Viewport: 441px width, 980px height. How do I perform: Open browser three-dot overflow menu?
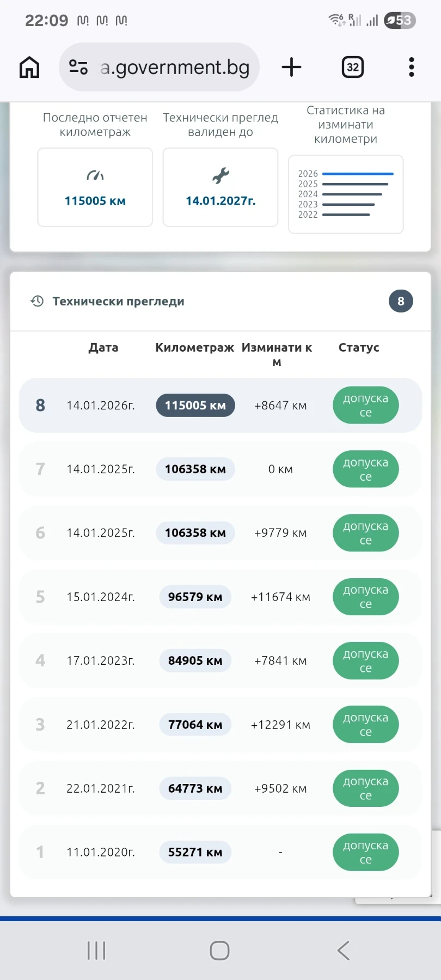click(412, 68)
